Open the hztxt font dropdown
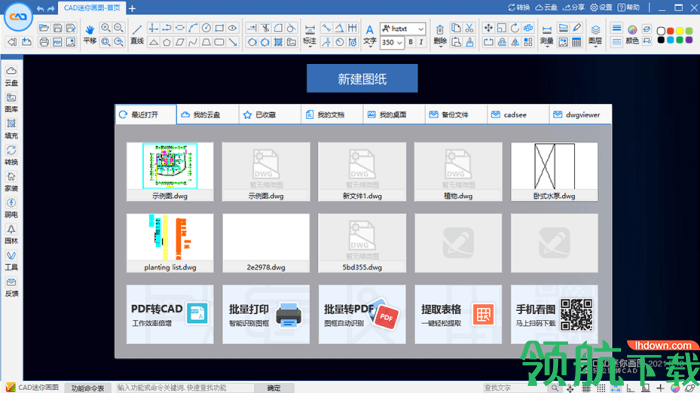700x393 pixels. [403, 29]
